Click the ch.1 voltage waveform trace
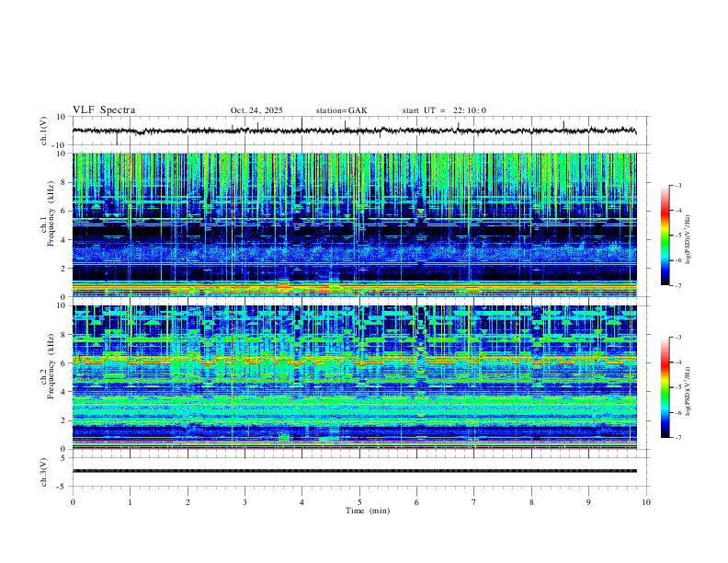728x563 pixels. tap(354, 131)
